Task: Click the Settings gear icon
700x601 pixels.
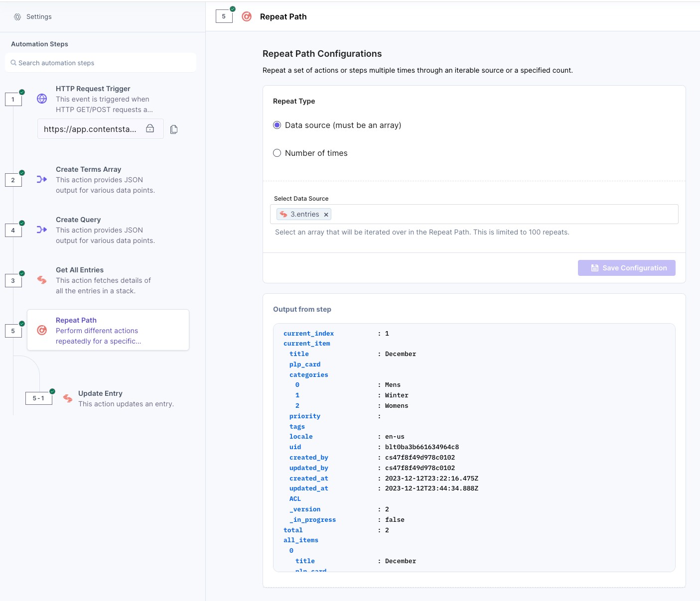Action: click(17, 17)
